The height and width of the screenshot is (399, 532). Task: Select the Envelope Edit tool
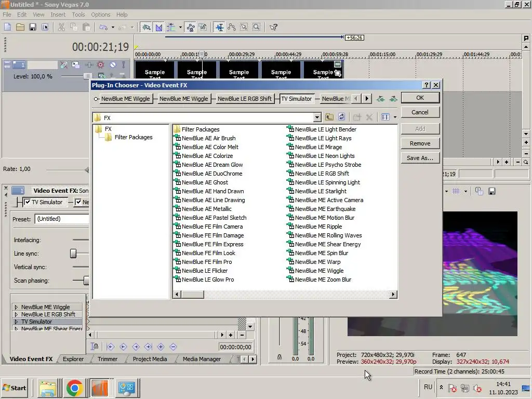pyautogui.click(x=232, y=27)
